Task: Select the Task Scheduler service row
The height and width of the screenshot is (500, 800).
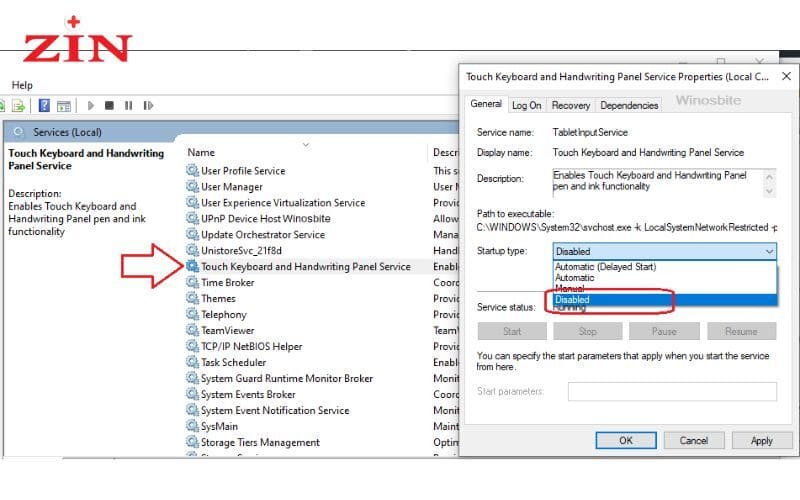Action: [321, 362]
